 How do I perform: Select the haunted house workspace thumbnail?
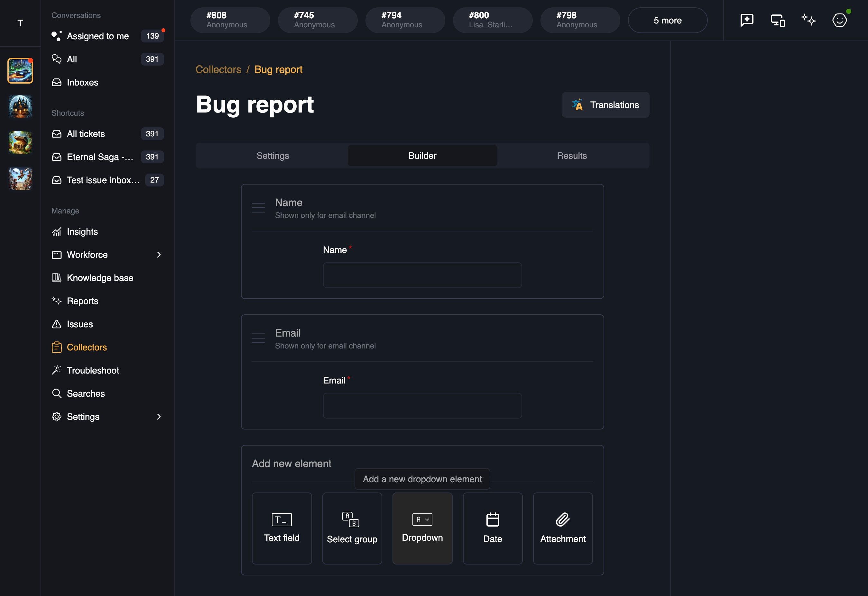pyautogui.click(x=20, y=106)
